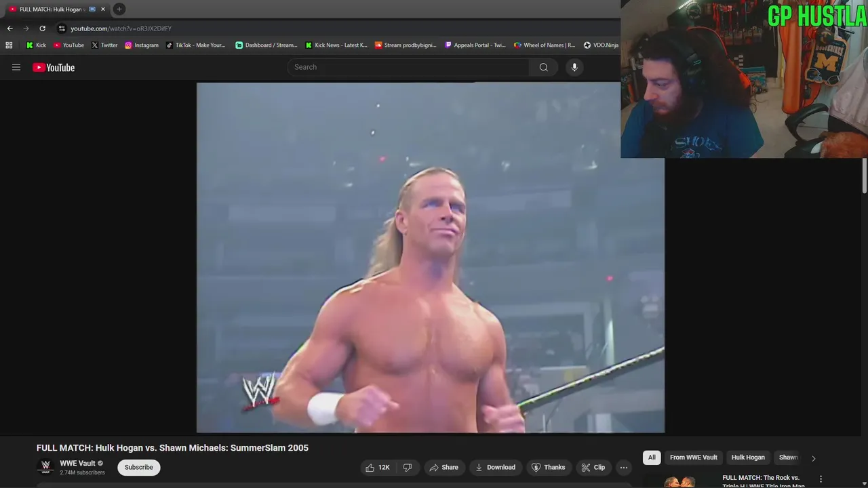
Task: Open Dashboard / Stream... bookmark
Action: [x=266, y=45]
